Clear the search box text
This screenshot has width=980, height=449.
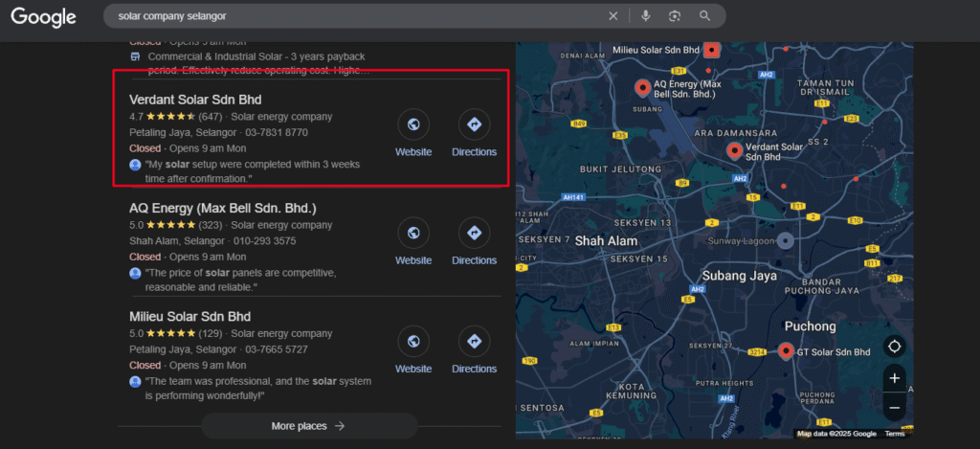click(x=612, y=16)
